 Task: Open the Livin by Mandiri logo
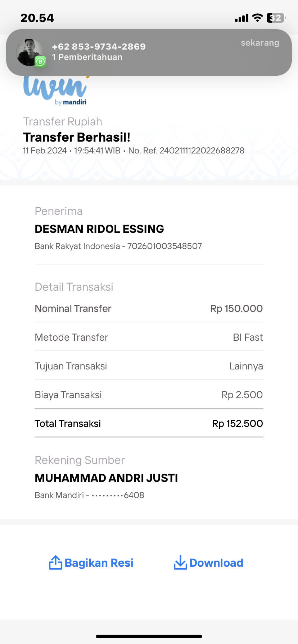(56, 90)
